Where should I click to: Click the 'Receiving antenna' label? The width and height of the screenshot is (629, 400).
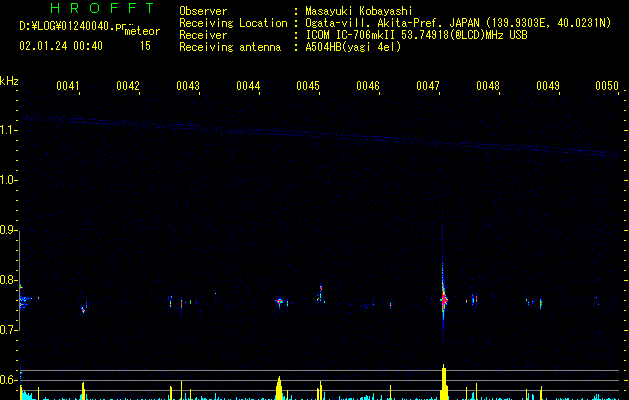pos(230,47)
